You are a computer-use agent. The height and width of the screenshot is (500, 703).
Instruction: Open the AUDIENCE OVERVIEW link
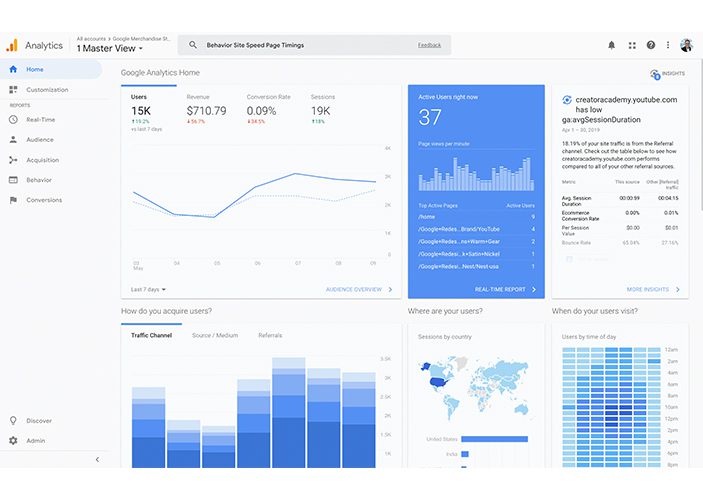[x=354, y=290]
